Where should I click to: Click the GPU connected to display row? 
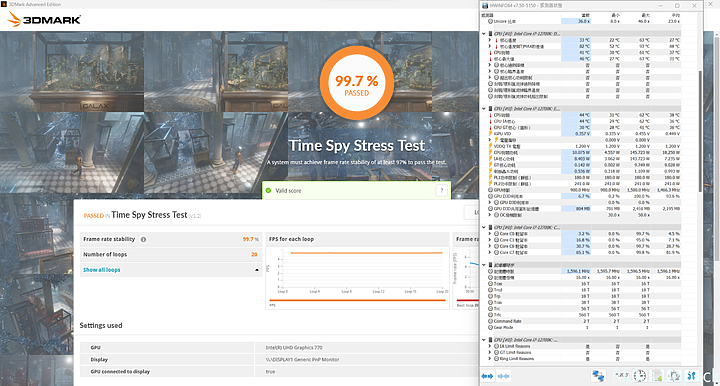279,371
